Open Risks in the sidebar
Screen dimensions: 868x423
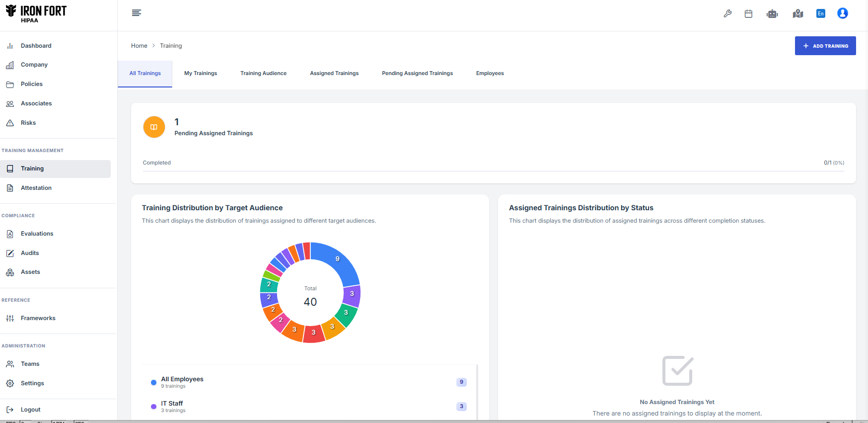pyautogui.click(x=28, y=123)
